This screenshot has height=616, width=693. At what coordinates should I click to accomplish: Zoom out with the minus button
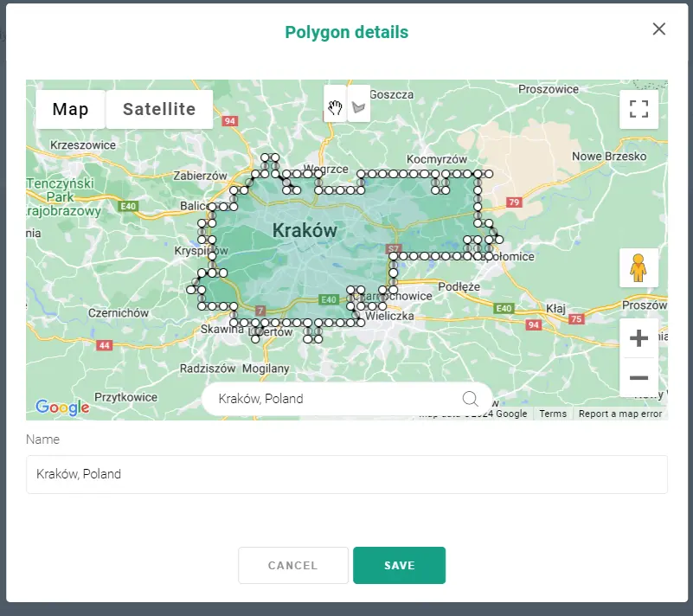click(x=638, y=378)
